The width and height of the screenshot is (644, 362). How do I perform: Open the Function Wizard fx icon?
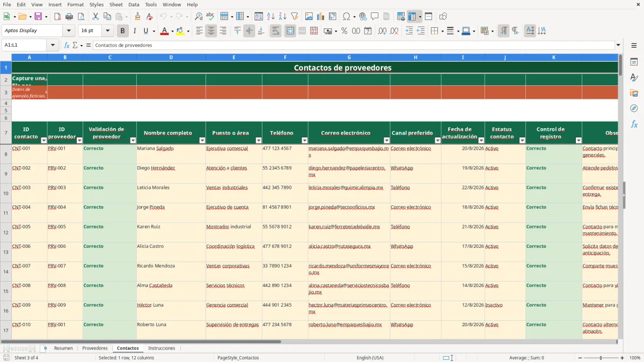(67, 45)
